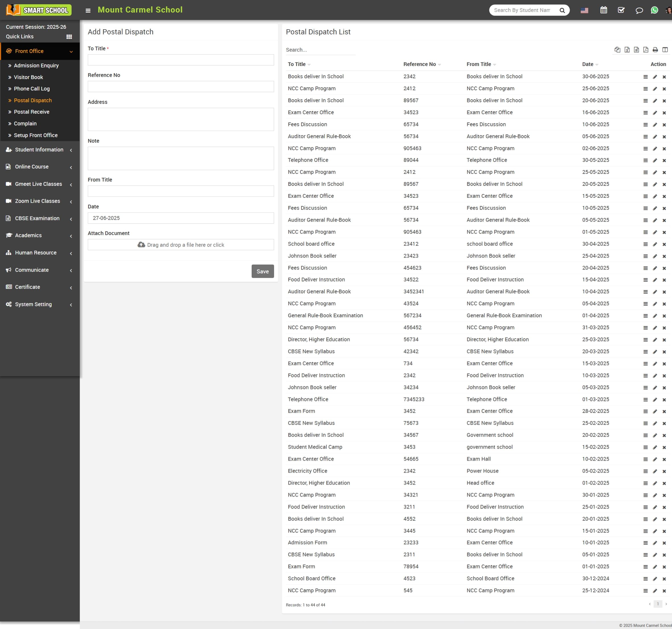Image resolution: width=672 pixels, height=629 pixels.
Task: Open column visibility icon
Action: click(x=665, y=50)
